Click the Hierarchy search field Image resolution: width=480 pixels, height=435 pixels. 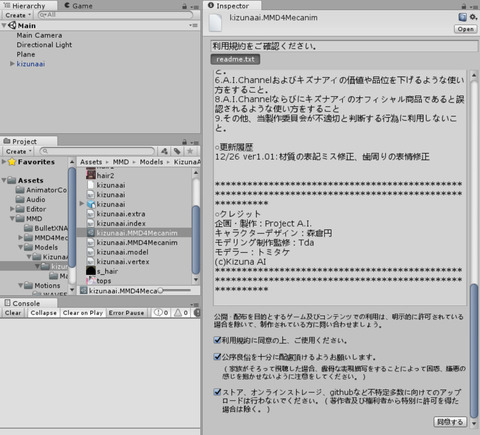click(x=115, y=15)
